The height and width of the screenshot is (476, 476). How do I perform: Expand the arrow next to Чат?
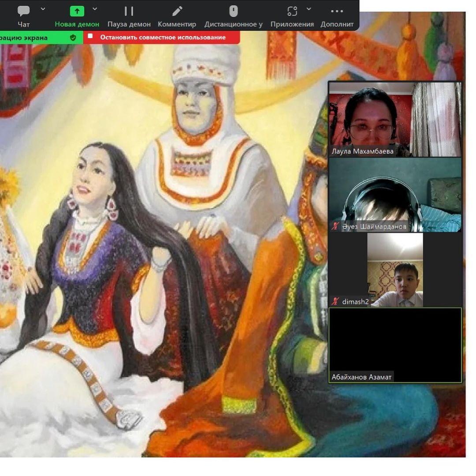click(43, 9)
